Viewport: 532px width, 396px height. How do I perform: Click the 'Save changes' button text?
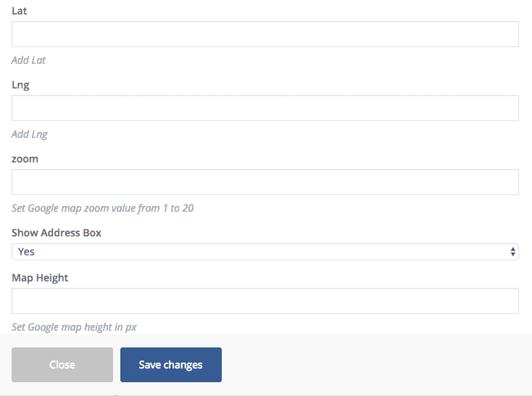pos(170,365)
